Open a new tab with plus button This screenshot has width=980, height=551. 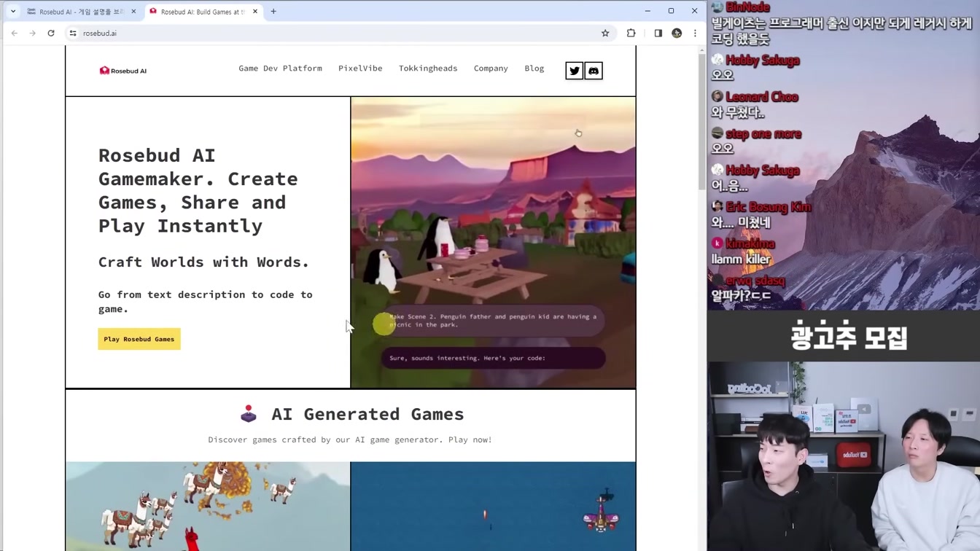coord(273,12)
